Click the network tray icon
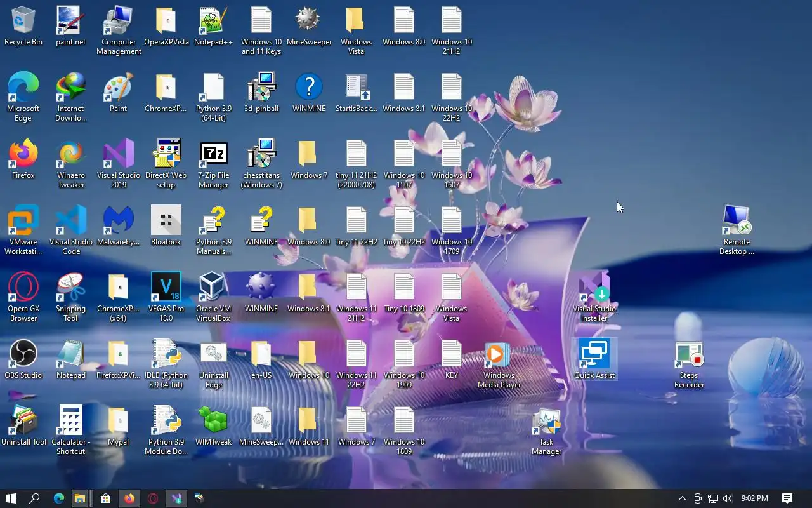The width and height of the screenshot is (812, 508). point(713,498)
